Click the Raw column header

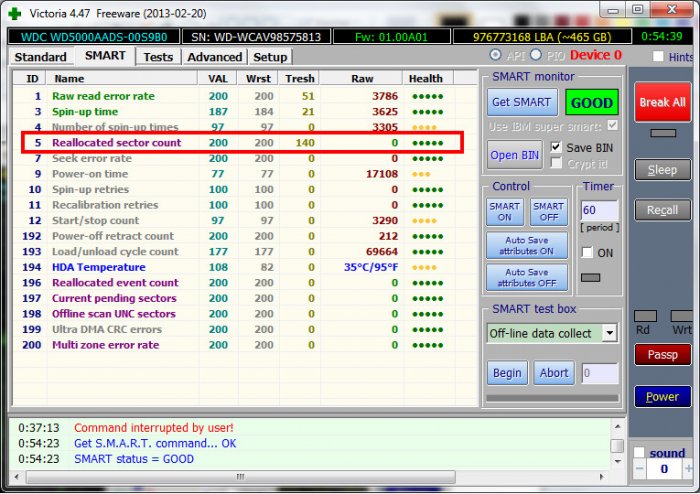coord(362,79)
